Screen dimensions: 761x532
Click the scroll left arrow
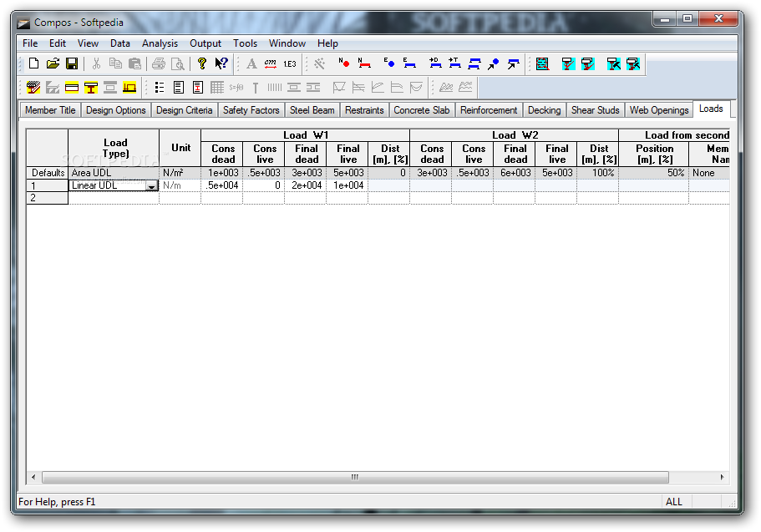pyautogui.click(x=33, y=477)
